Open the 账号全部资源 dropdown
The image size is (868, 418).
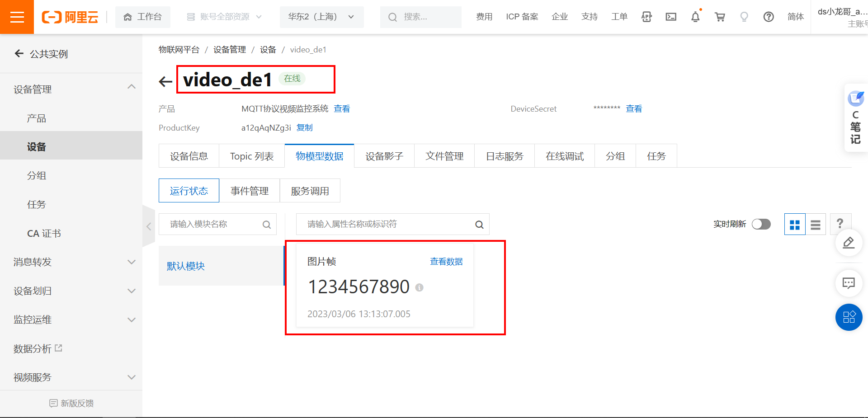pyautogui.click(x=224, y=17)
